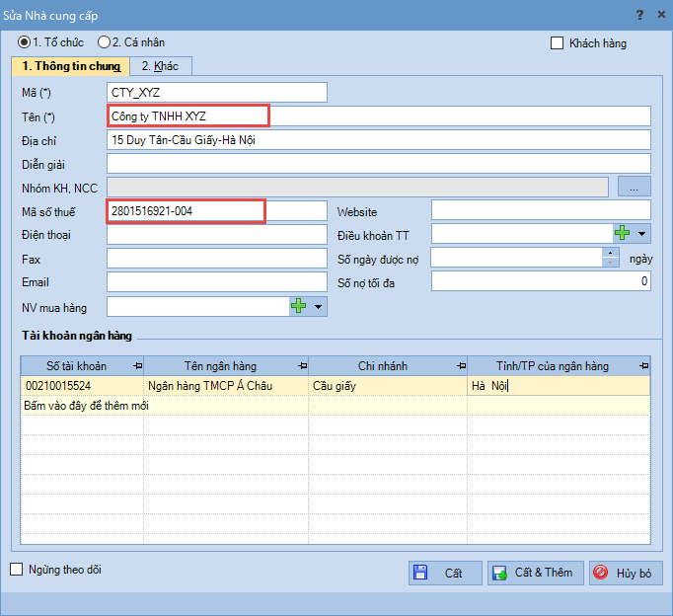Viewport: 673px width, 616px height.
Task: Click the Email input field
Action: pyautogui.click(x=217, y=282)
